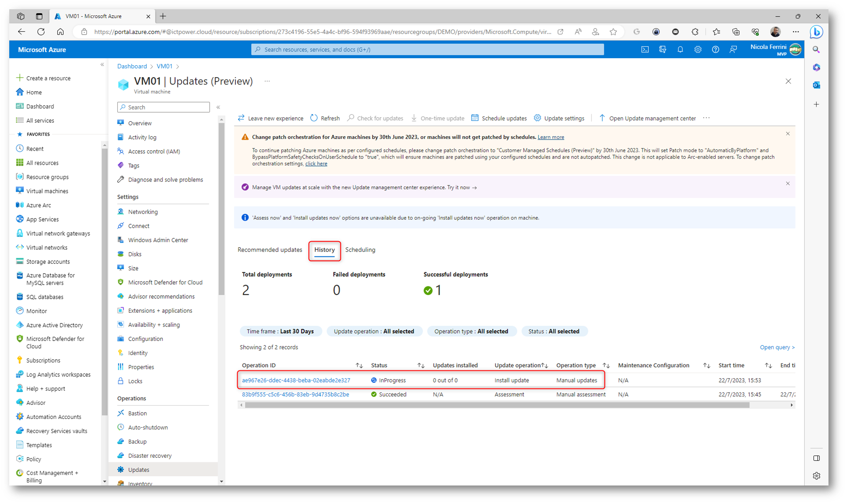
Task: Go to Home in the portal menu
Action: (34, 92)
